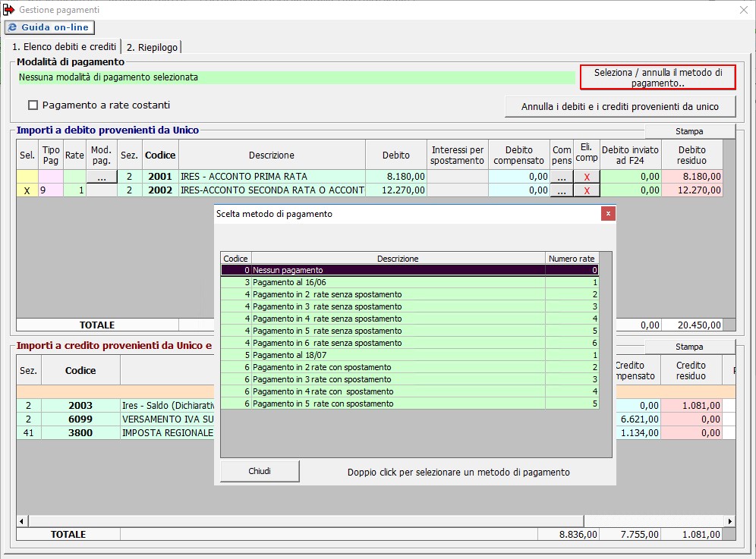Click Tipo Pag cell with value 9
The image size is (756, 559).
pos(51,190)
